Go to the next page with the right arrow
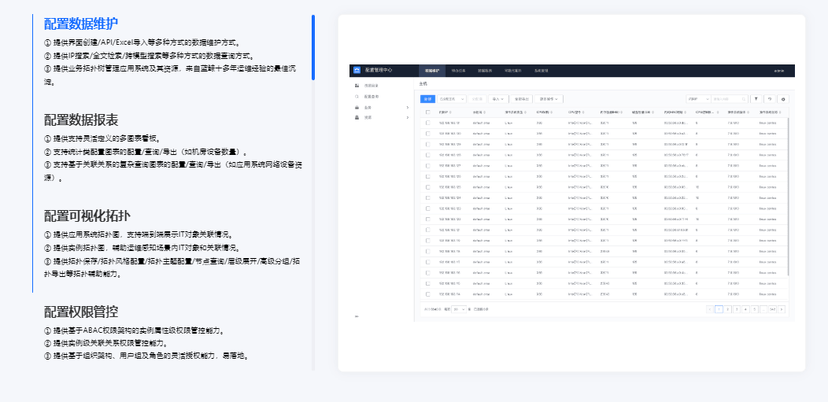 pos(782,309)
